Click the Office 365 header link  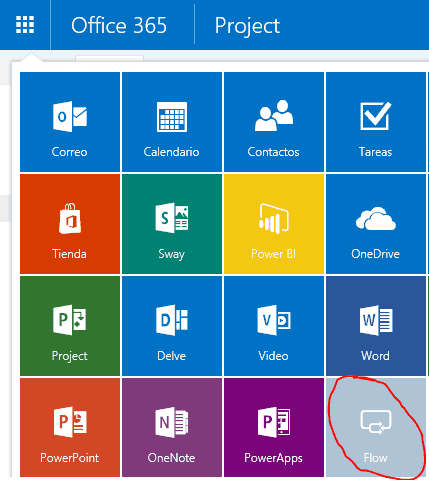tap(119, 25)
